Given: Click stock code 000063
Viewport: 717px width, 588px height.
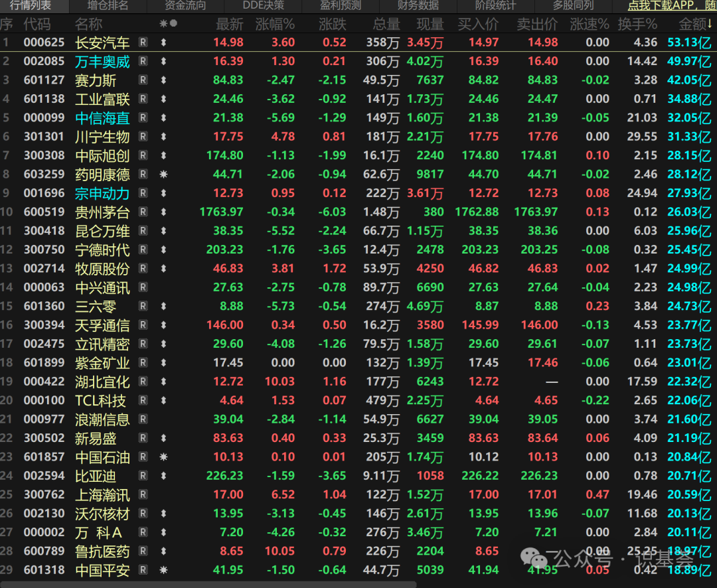Looking at the screenshot, I should 44,287.
